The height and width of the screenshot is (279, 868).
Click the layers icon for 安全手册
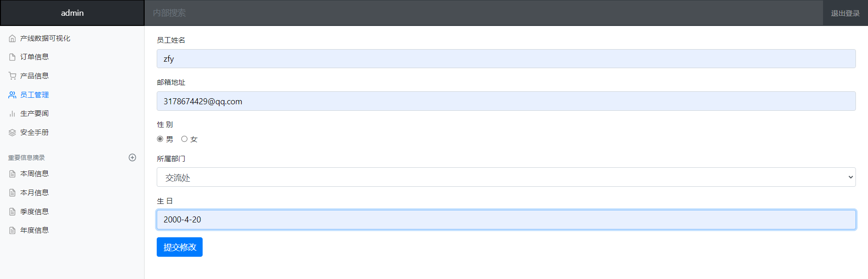pos(13,133)
